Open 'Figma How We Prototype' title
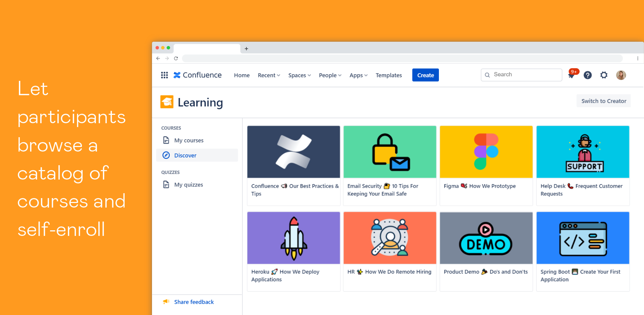This screenshot has height=315, width=644. point(479,186)
